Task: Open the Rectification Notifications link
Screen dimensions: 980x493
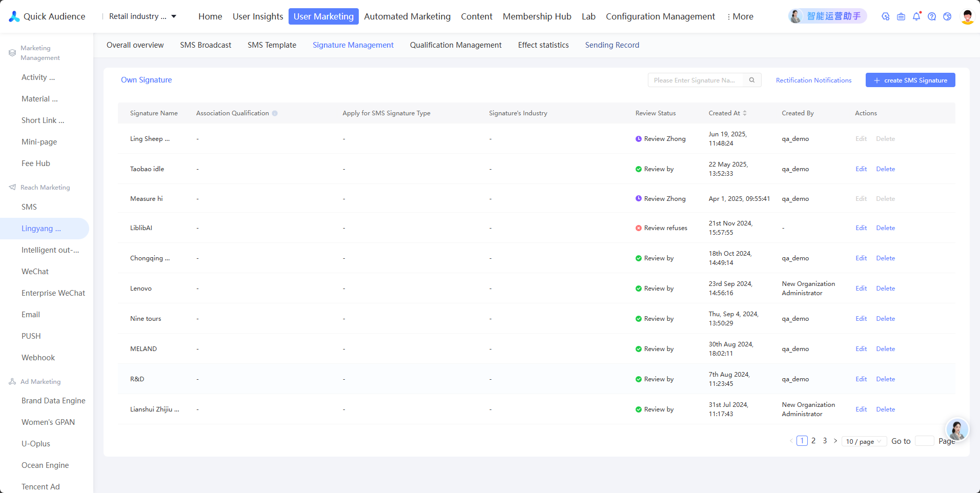Action: pos(813,80)
